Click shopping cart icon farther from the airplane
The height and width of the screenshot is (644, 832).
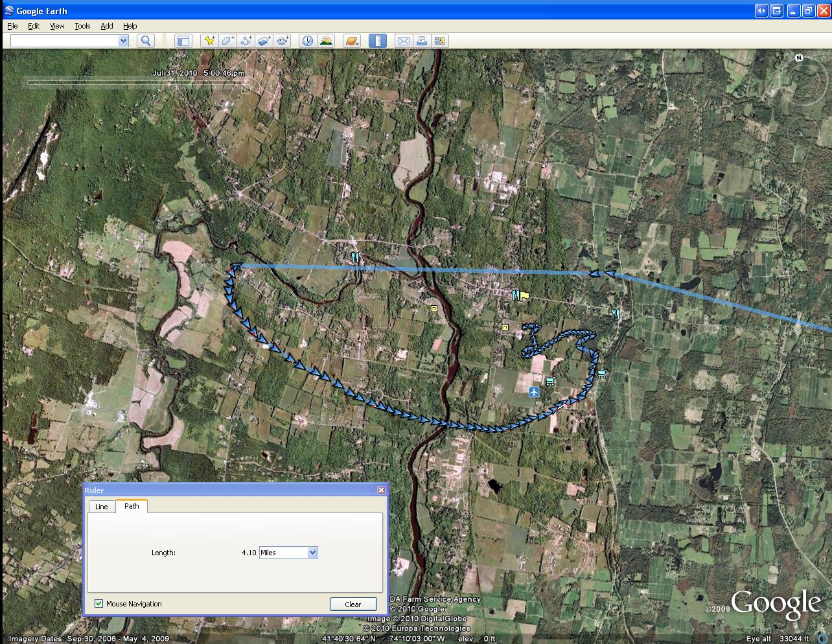tap(603, 373)
